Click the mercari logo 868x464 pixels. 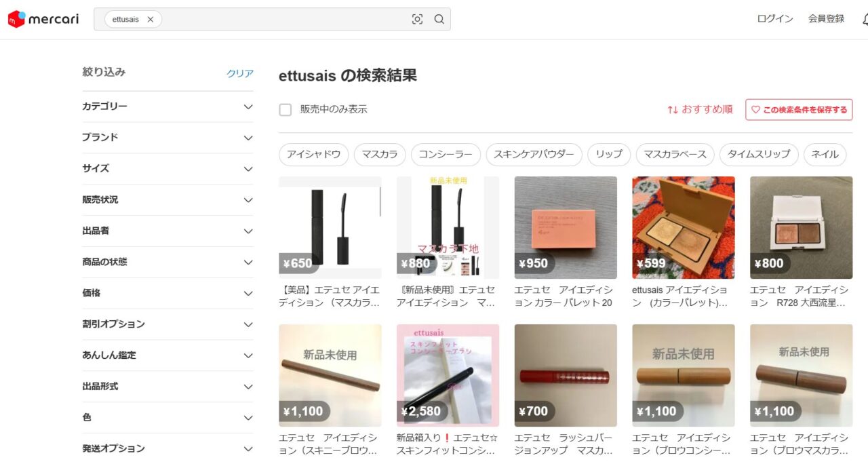click(43, 19)
